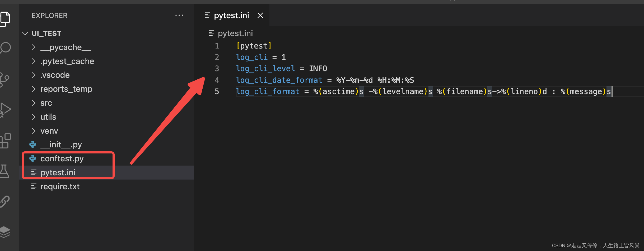Open the Source Control view
The height and width of the screenshot is (251, 644).
point(4,80)
